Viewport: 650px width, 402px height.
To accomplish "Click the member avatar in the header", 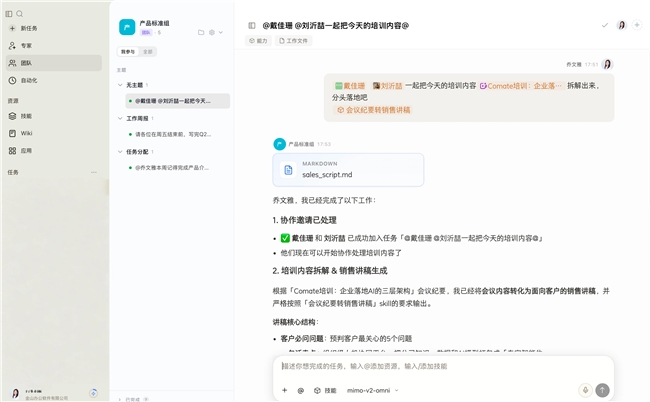I will point(621,25).
